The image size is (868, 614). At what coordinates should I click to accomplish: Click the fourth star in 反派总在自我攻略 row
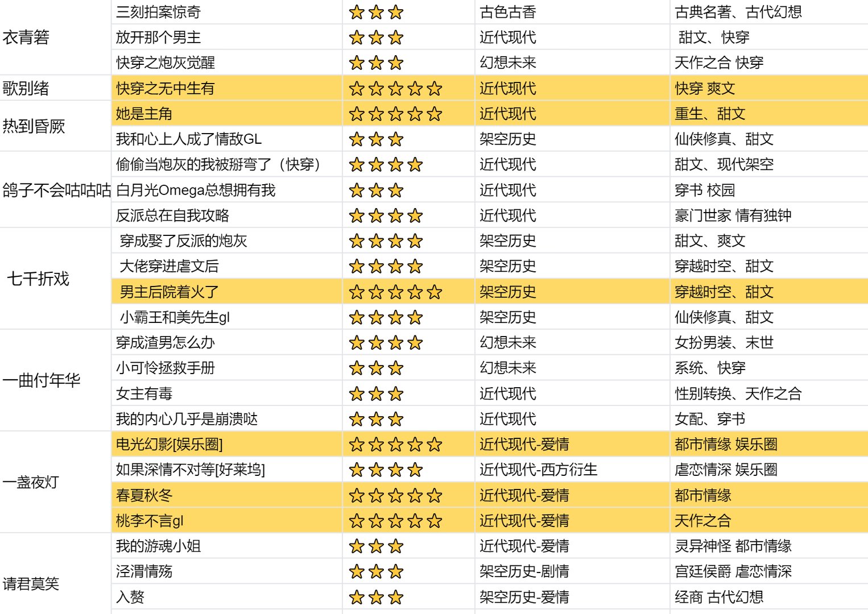coord(415,216)
